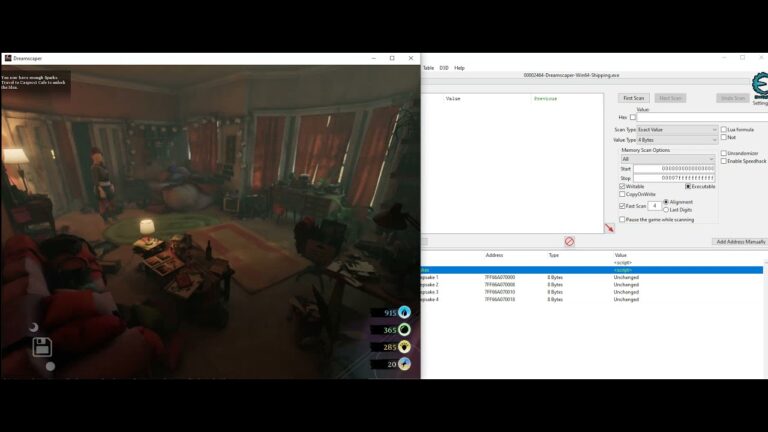Image resolution: width=768 pixels, height=432 pixels.
Task: Toggle the Writable checkbox
Action: pyautogui.click(x=622, y=187)
